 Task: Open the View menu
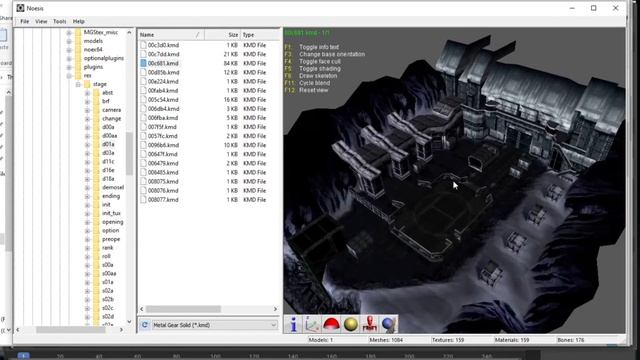(x=41, y=21)
